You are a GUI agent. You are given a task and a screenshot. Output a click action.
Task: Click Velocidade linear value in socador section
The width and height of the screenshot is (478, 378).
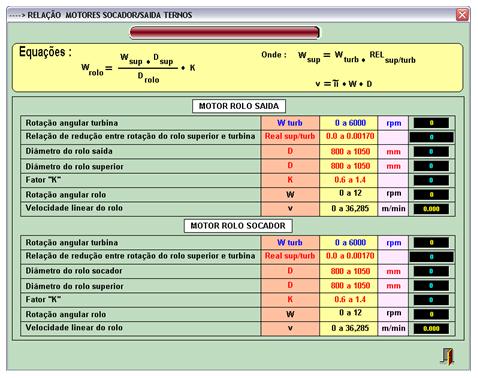tap(431, 329)
